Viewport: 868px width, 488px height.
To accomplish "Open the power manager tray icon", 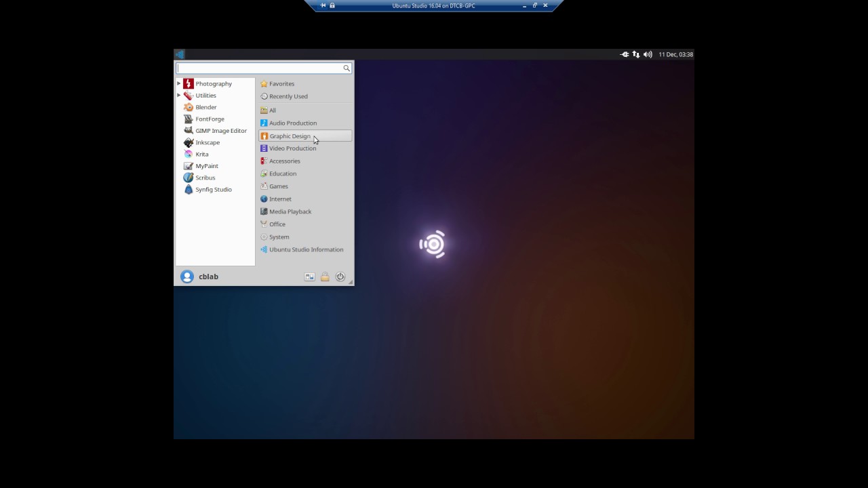I will [x=625, y=54].
